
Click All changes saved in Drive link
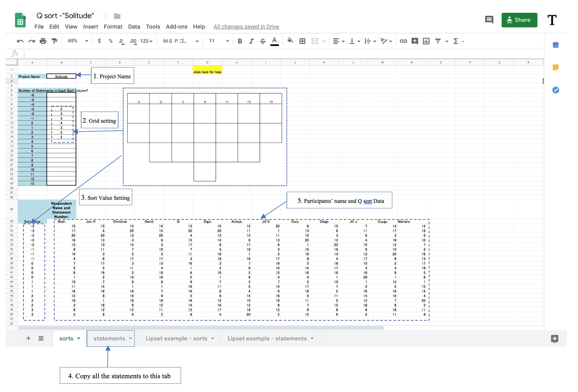click(x=246, y=27)
